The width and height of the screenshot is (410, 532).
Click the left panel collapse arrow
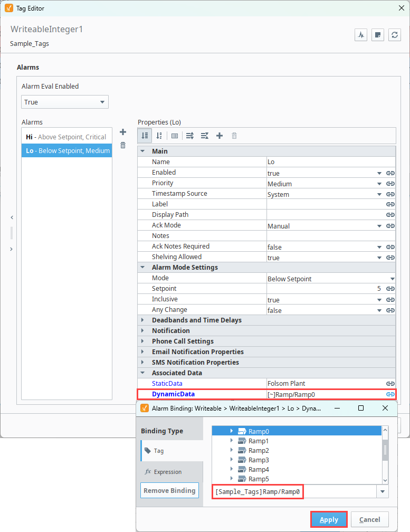(12, 217)
